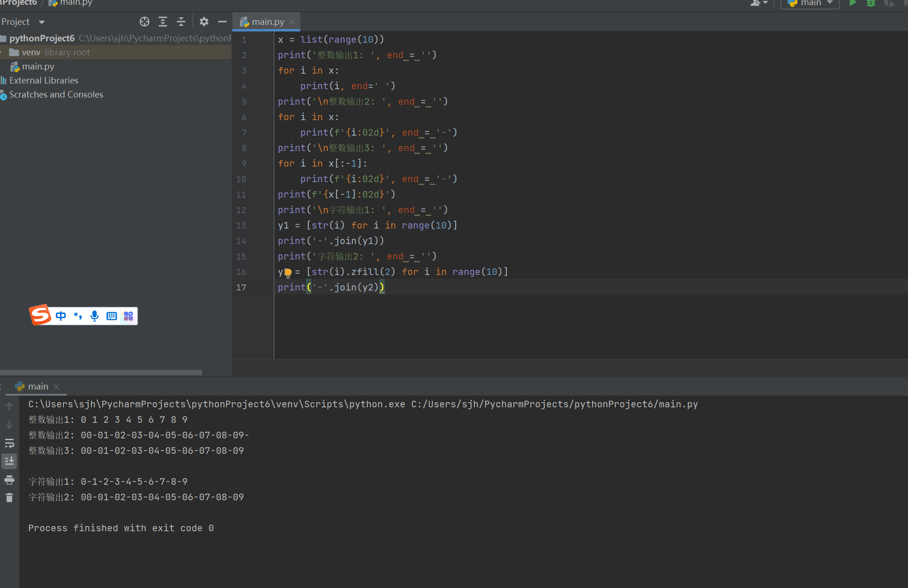Viewport: 908px width, 588px height.
Task: Toggle Sogou Chinese/English input mode
Action: 61,316
